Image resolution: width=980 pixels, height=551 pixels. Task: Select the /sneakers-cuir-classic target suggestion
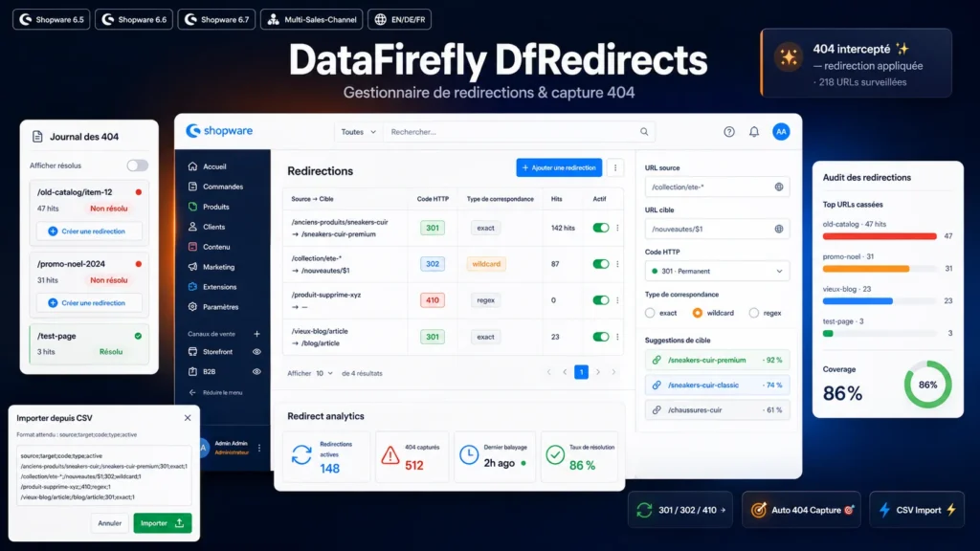[717, 385]
